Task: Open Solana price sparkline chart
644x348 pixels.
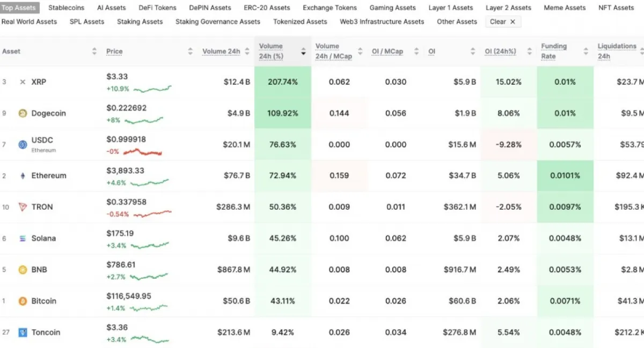Action: coord(150,245)
